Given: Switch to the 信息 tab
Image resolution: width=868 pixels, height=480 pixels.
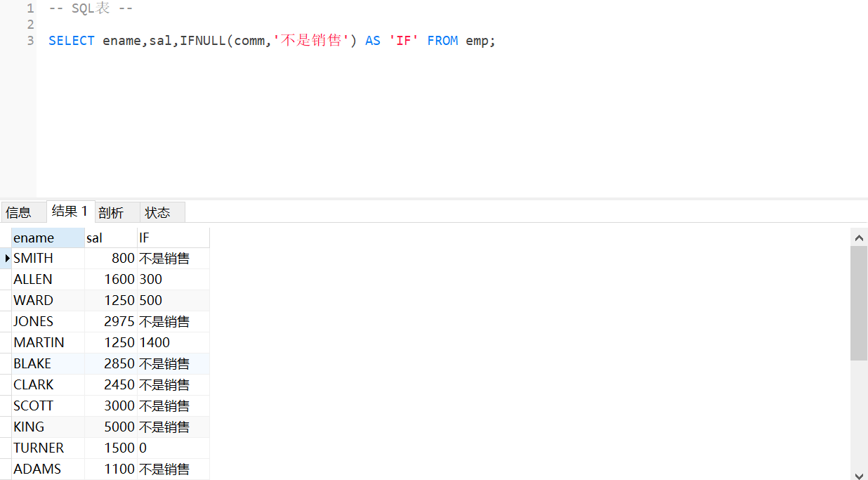Looking at the screenshot, I should click(x=23, y=212).
